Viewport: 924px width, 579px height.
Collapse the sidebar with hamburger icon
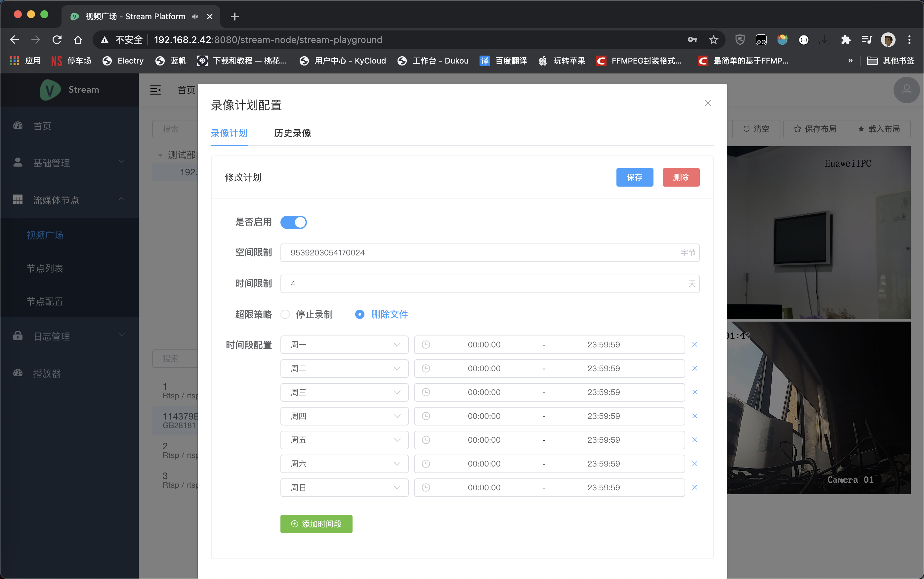(x=155, y=90)
